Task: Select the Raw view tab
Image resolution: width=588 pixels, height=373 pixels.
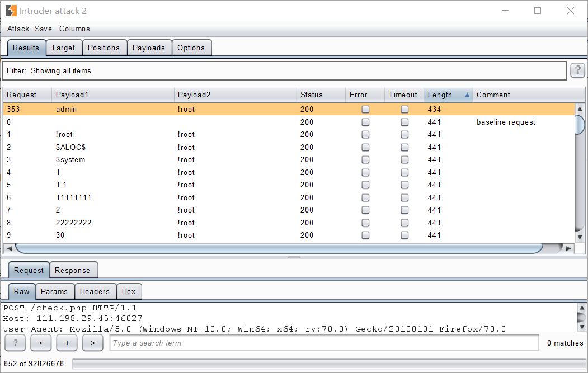Action: tap(22, 291)
